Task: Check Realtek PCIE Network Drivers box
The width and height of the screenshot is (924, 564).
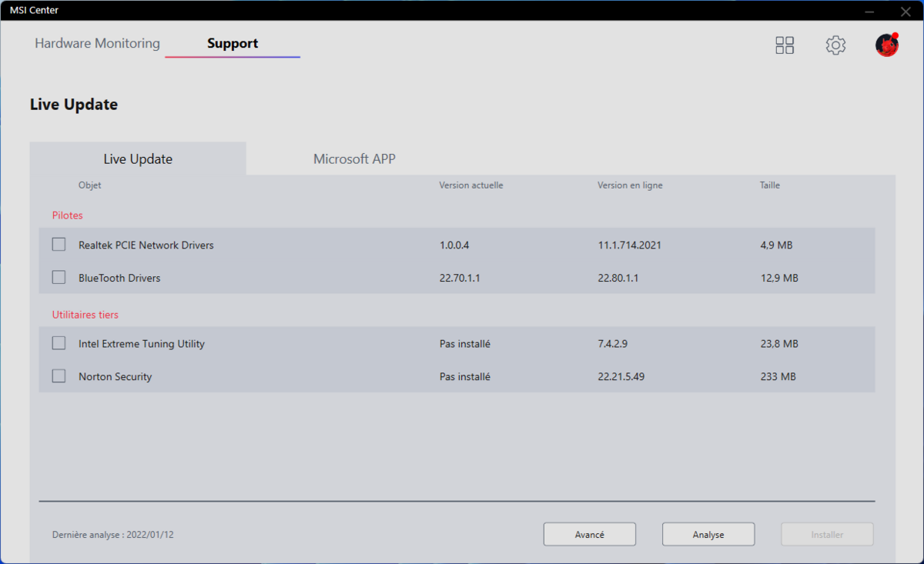Action: point(59,245)
